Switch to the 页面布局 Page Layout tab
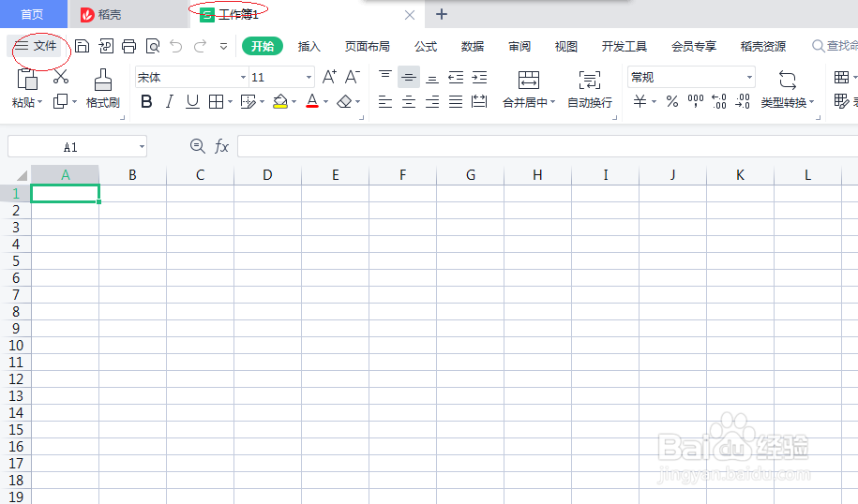This screenshot has height=504, width=858. pos(368,47)
